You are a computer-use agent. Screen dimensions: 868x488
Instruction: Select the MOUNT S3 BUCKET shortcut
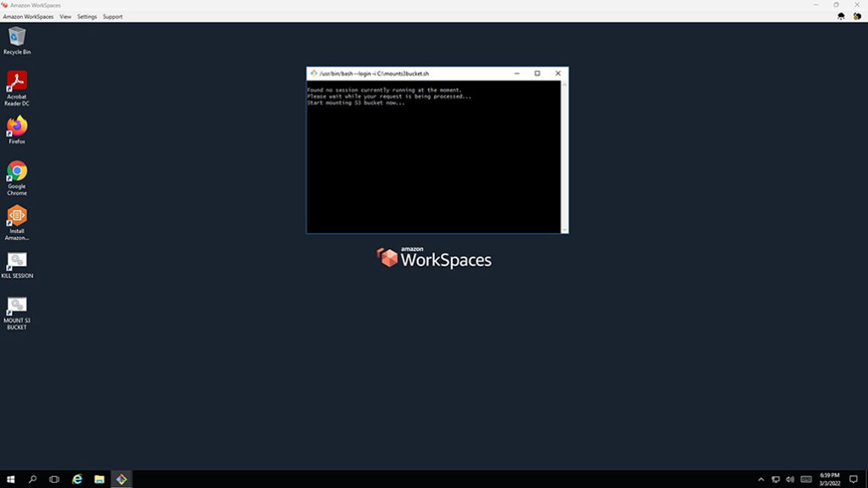coord(17,313)
